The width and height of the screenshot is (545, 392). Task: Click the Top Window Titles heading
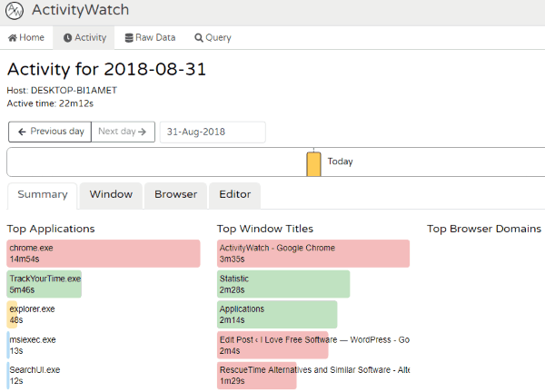tap(265, 229)
